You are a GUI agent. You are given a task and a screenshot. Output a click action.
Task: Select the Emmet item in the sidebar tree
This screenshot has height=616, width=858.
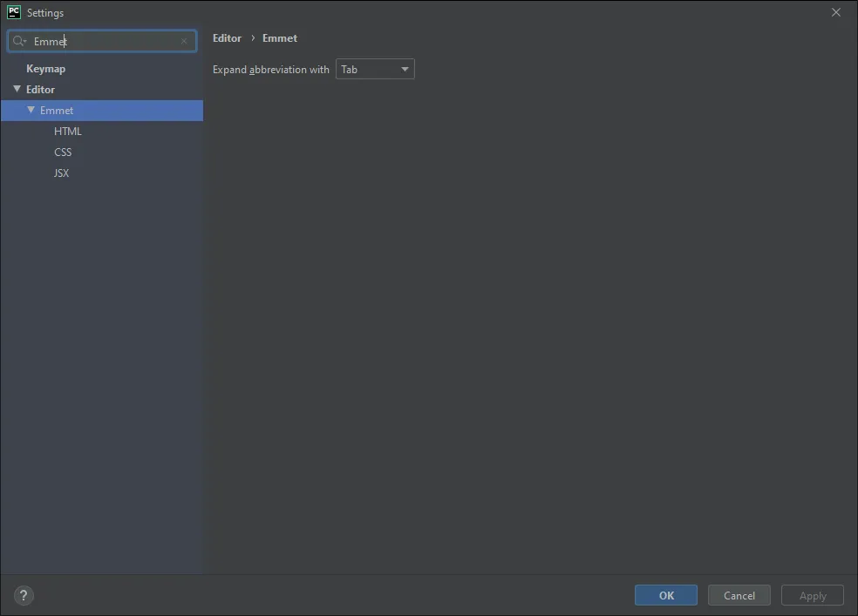[x=57, y=111]
